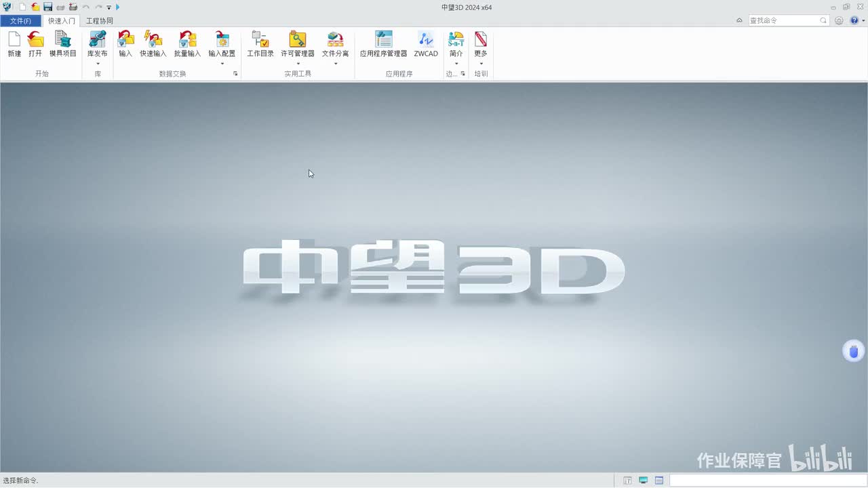This screenshot has width=868, height=488.
Task: Click the 输入配置 import settings icon
Action: [222, 39]
